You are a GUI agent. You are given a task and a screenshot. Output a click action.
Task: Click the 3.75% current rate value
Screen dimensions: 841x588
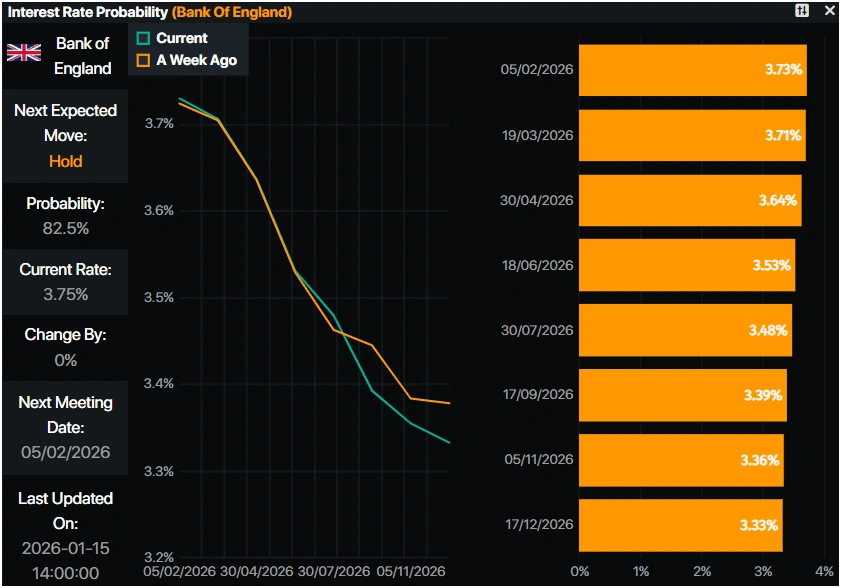[65, 294]
